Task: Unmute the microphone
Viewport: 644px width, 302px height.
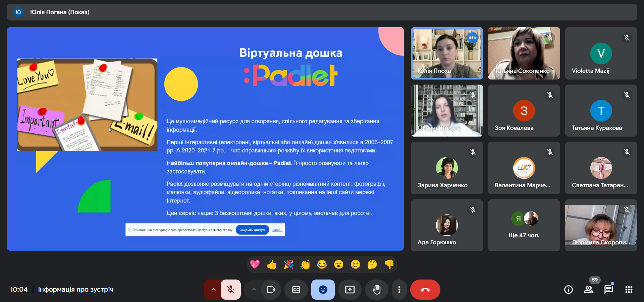Action: (231, 289)
